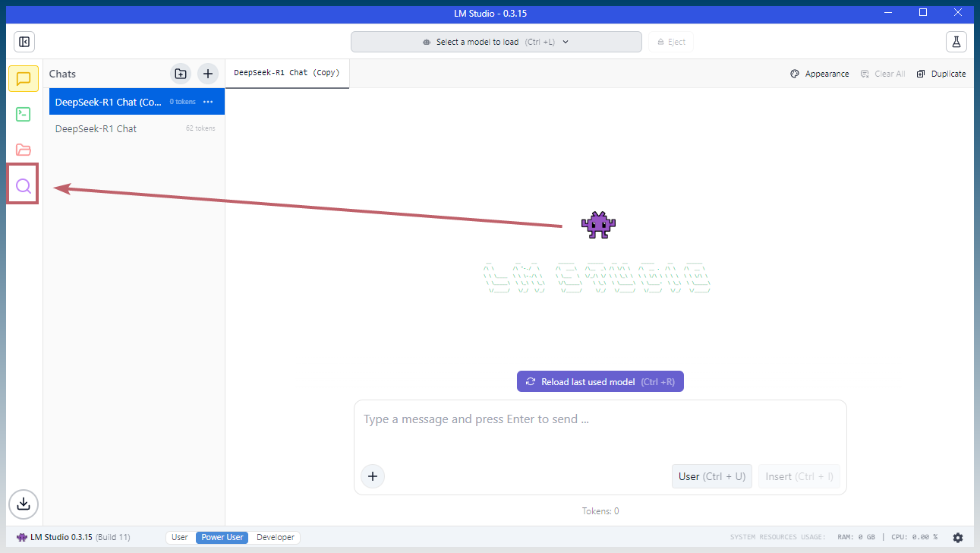Click the attach plus button in message box
Image resolution: width=980 pixels, height=553 pixels.
click(x=373, y=476)
